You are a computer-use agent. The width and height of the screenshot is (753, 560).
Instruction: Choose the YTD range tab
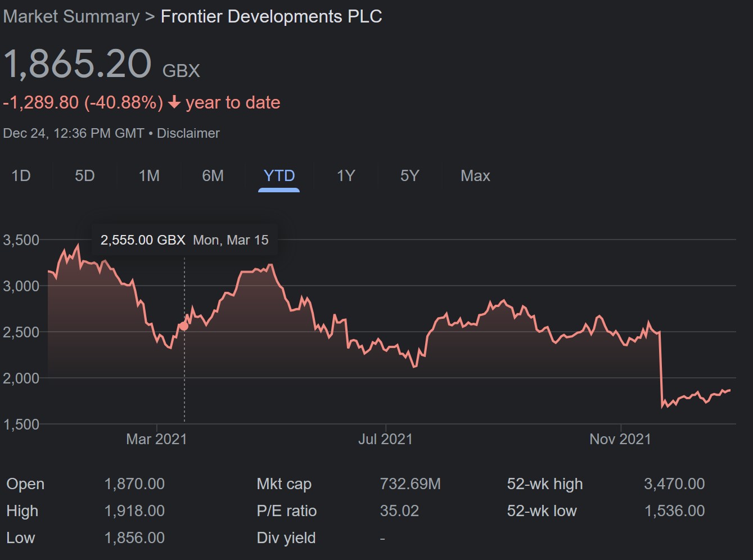(x=279, y=176)
